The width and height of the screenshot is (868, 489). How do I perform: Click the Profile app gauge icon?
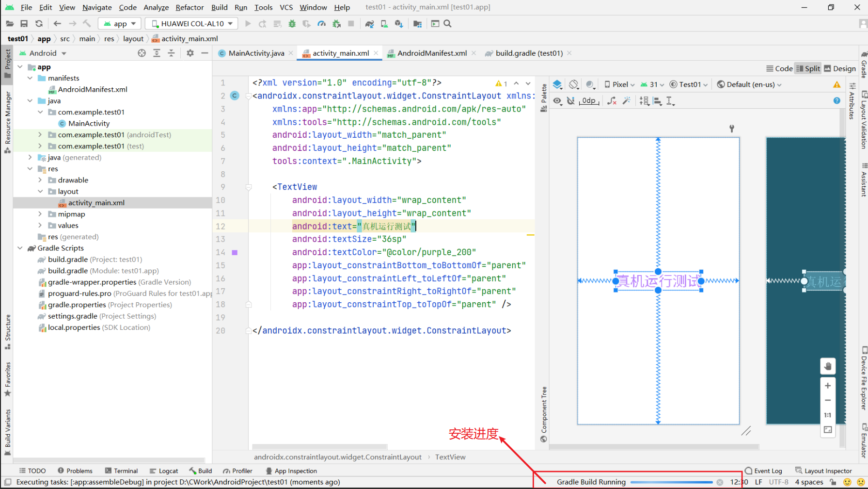(321, 24)
